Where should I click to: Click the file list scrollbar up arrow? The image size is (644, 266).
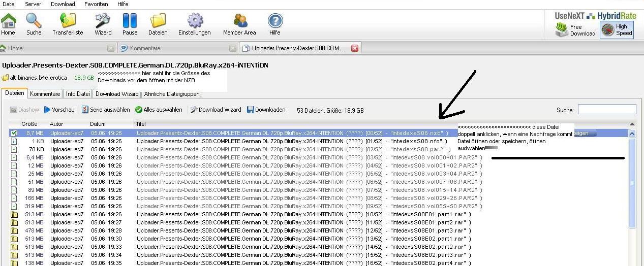point(632,134)
